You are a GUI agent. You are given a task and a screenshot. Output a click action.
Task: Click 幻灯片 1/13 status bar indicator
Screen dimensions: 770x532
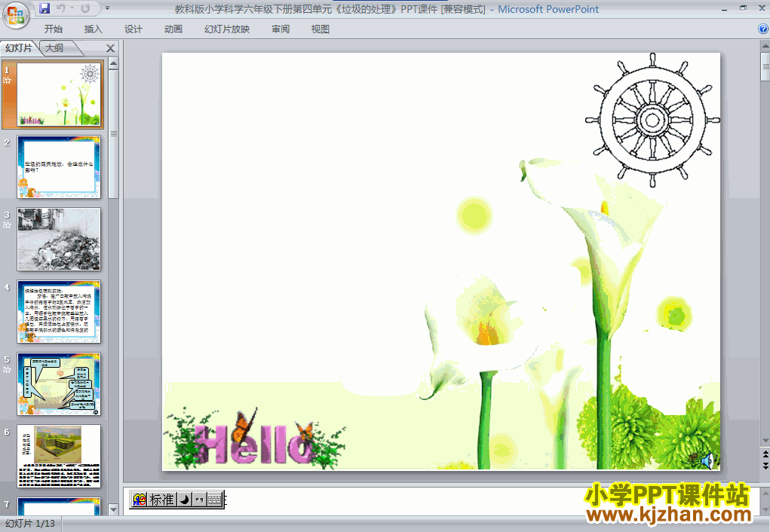[x=30, y=524]
